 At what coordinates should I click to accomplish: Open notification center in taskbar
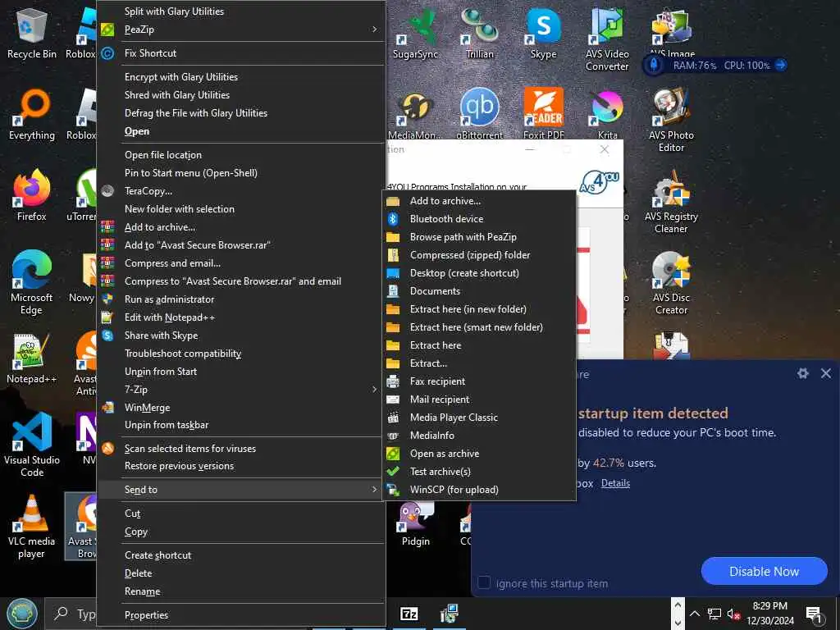pos(814,614)
